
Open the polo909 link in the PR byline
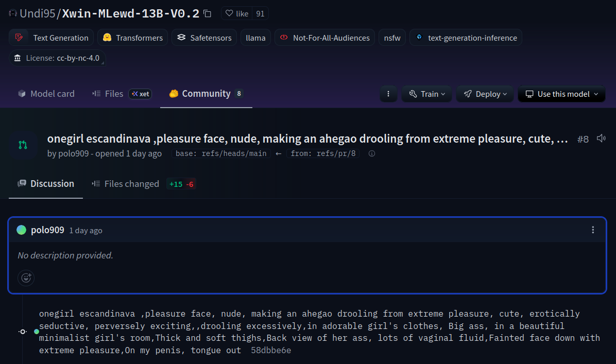pyautogui.click(x=74, y=153)
